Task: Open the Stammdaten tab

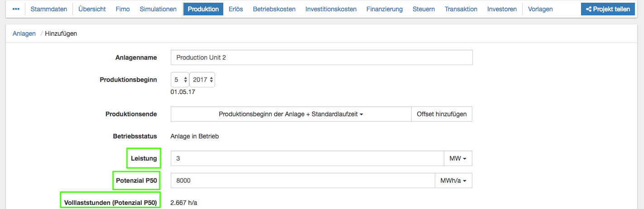Action: 49,9
